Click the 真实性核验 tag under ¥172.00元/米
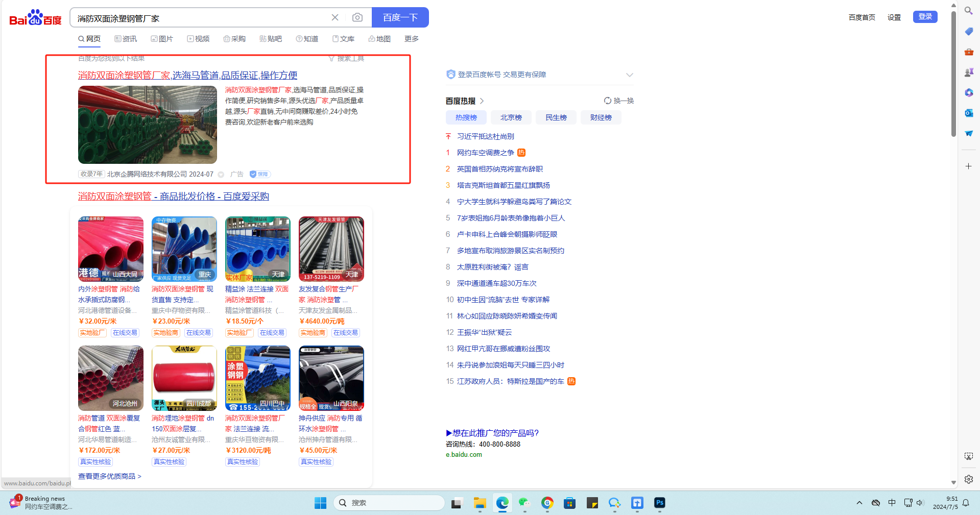 [x=95, y=462]
